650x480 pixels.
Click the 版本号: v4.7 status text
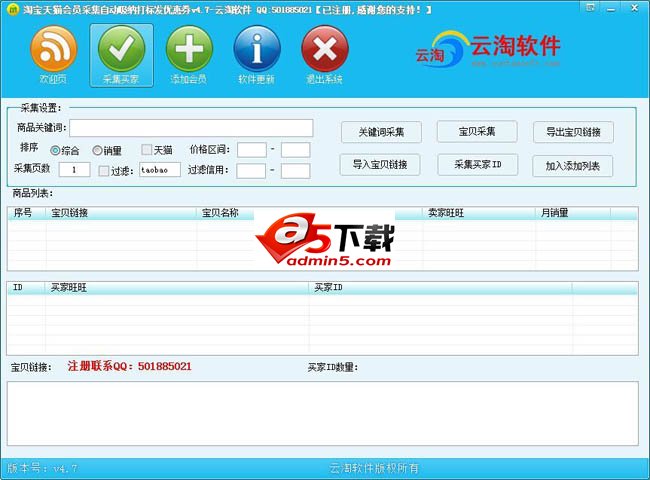pos(42,468)
